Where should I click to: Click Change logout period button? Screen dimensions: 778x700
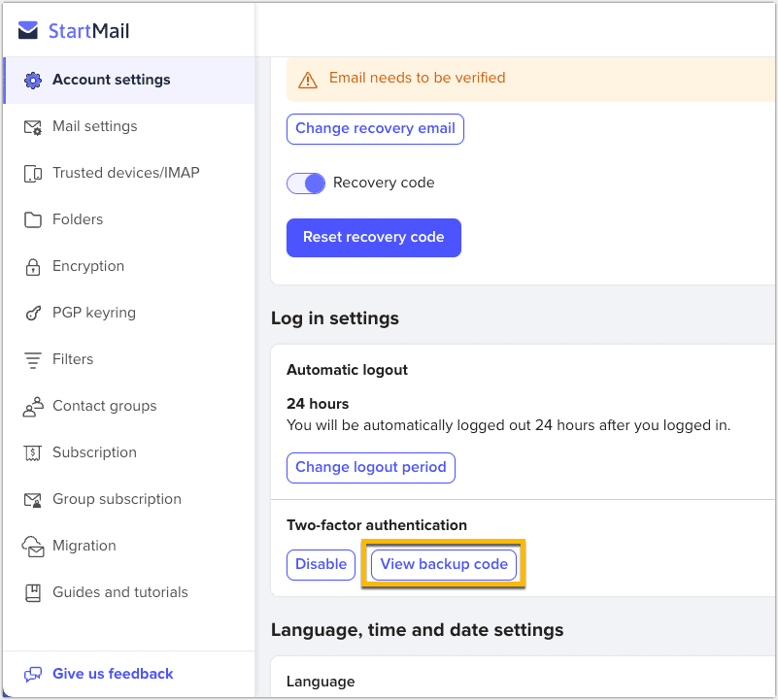point(370,467)
